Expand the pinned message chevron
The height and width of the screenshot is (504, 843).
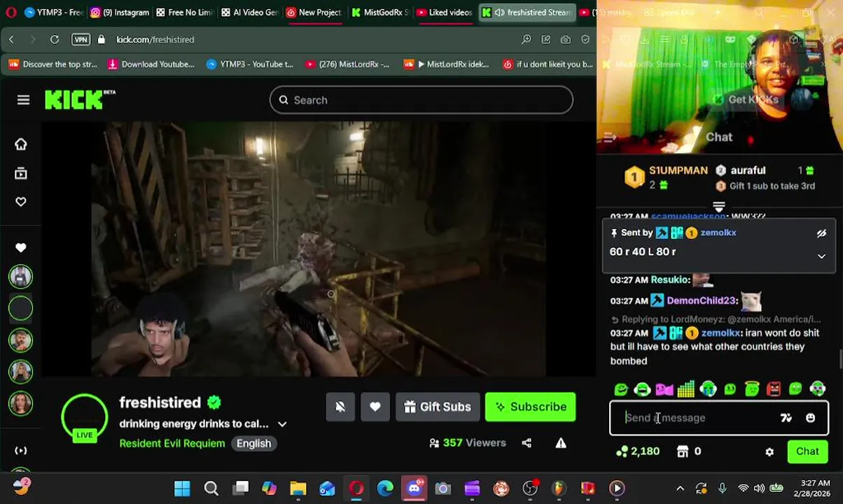click(x=821, y=256)
